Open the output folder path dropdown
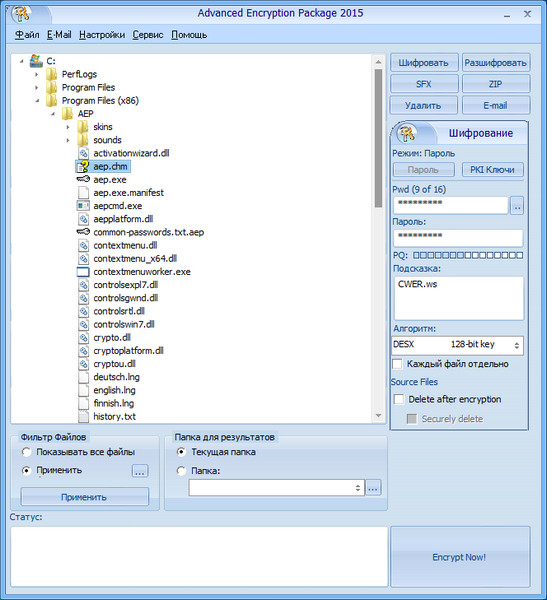The height and width of the screenshot is (600, 547). [x=358, y=488]
